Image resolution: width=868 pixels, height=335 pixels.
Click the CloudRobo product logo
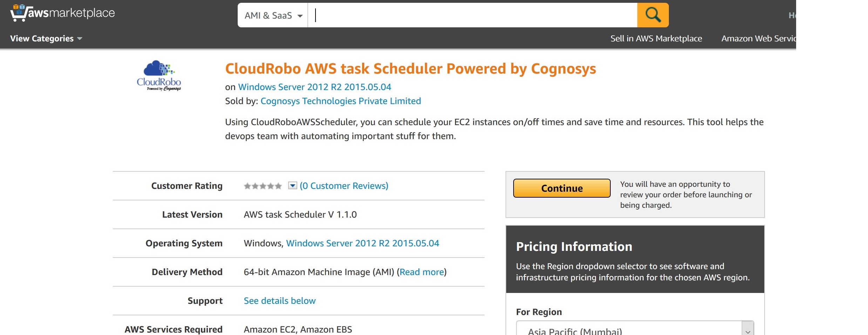click(159, 76)
